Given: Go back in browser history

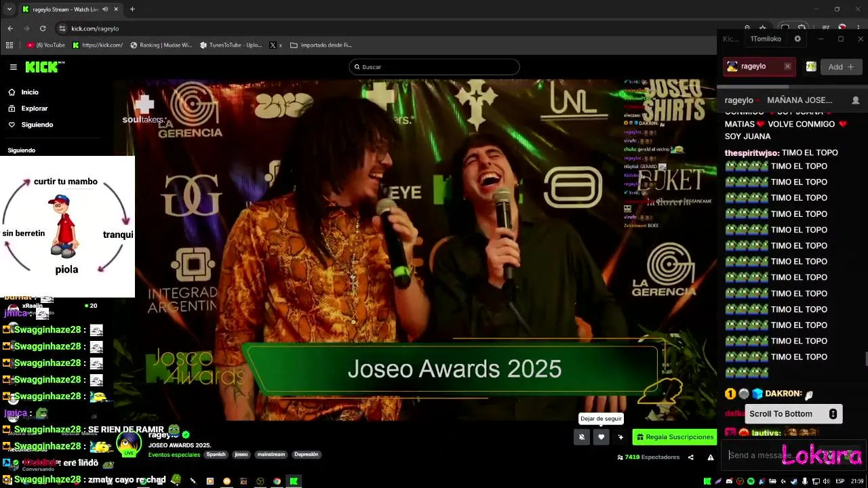Looking at the screenshot, I should [10, 28].
